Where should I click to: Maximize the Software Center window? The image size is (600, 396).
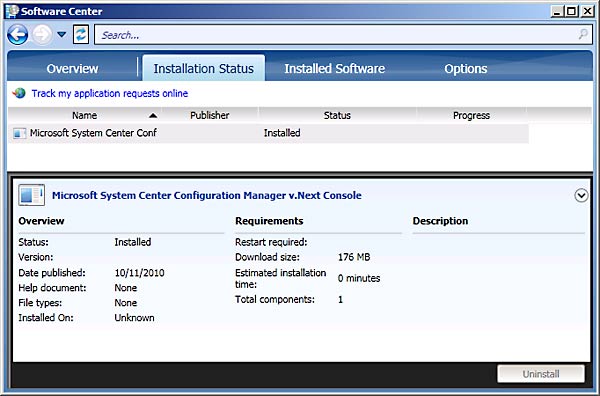tap(572, 11)
